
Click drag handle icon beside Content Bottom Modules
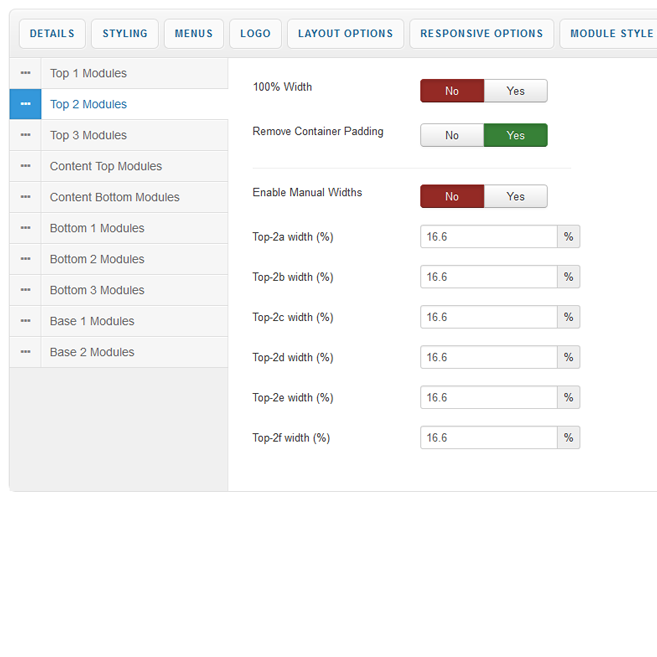click(x=25, y=198)
